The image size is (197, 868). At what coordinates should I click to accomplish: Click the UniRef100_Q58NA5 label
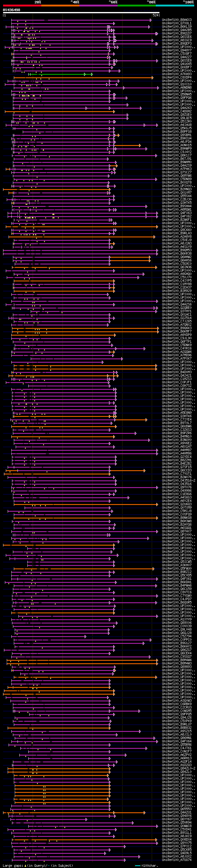click(176, 94)
